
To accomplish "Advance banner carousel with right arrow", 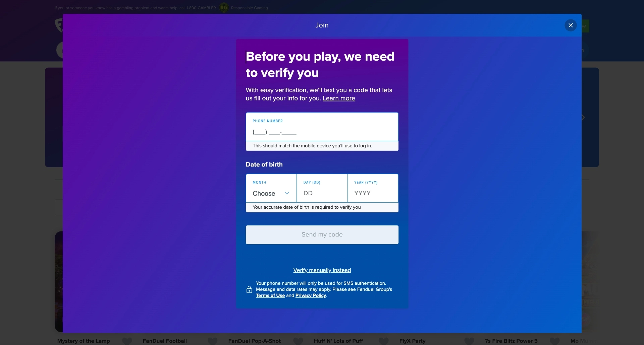I will pyautogui.click(x=583, y=118).
